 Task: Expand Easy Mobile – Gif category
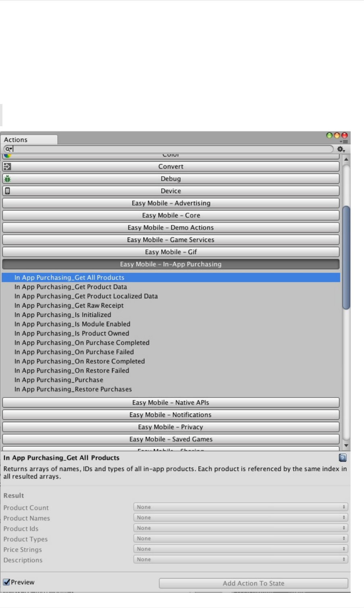point(171,252)
